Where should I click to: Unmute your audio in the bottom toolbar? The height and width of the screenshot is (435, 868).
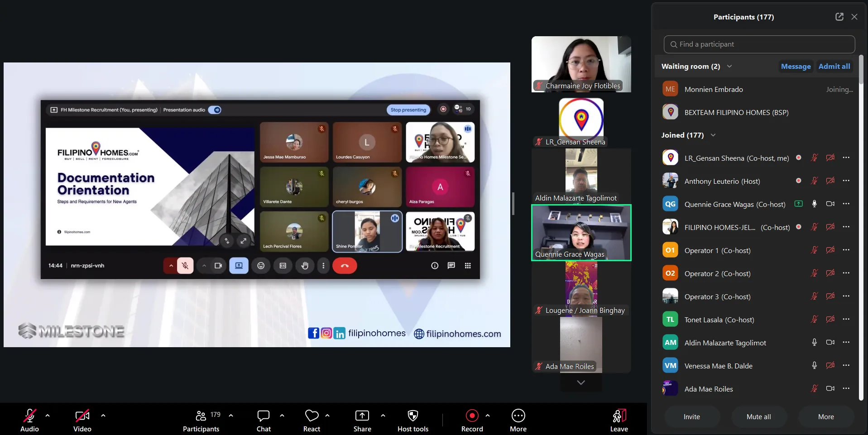[x=29, y=420]
